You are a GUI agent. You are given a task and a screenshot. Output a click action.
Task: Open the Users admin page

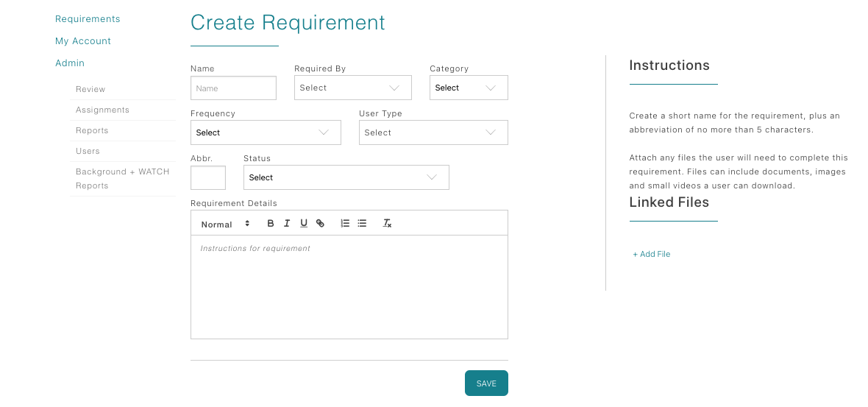click(88, 151)
